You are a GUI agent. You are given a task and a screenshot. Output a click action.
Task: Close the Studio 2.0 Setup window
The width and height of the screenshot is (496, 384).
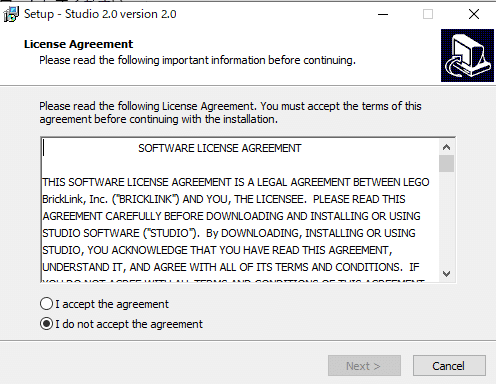(x=474, y=14)
